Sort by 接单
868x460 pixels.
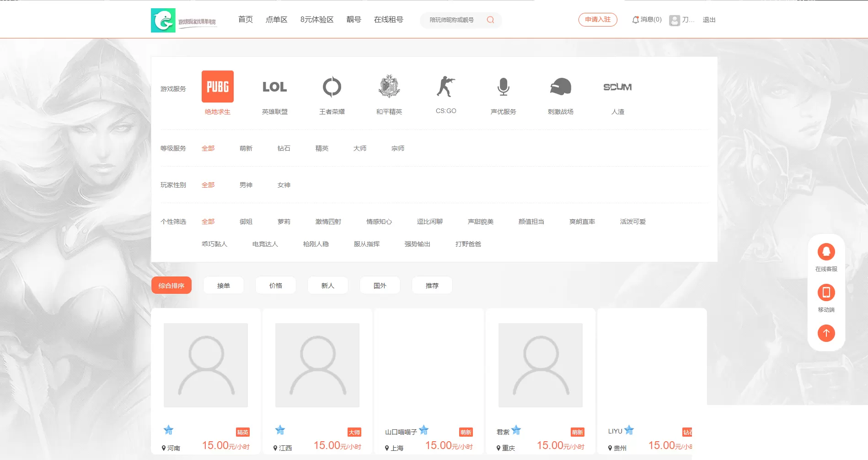(224, 285)
